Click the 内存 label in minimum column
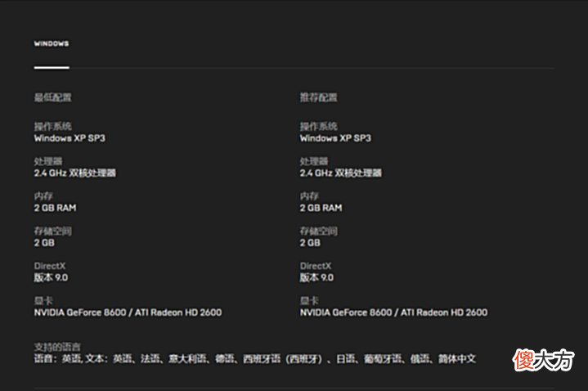Screen dimensions: 588x391 (x=43, y=196)
